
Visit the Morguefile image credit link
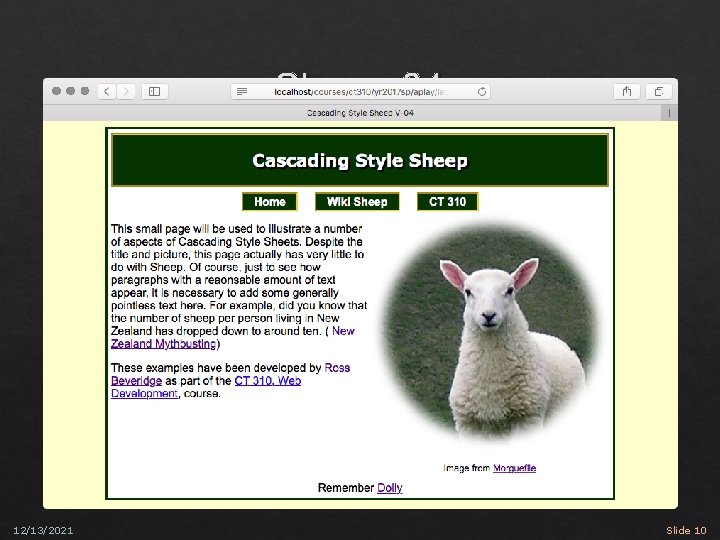(514, 468)
